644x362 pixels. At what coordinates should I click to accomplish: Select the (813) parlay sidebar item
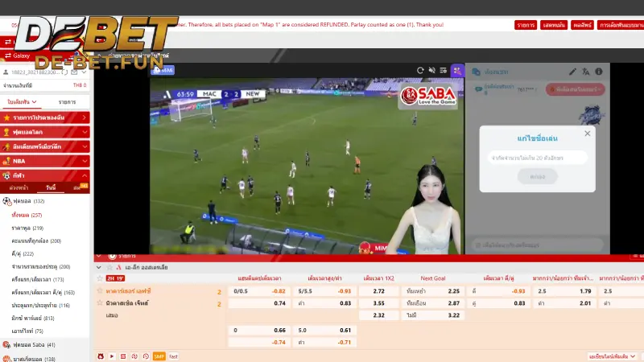coord(33,318)
